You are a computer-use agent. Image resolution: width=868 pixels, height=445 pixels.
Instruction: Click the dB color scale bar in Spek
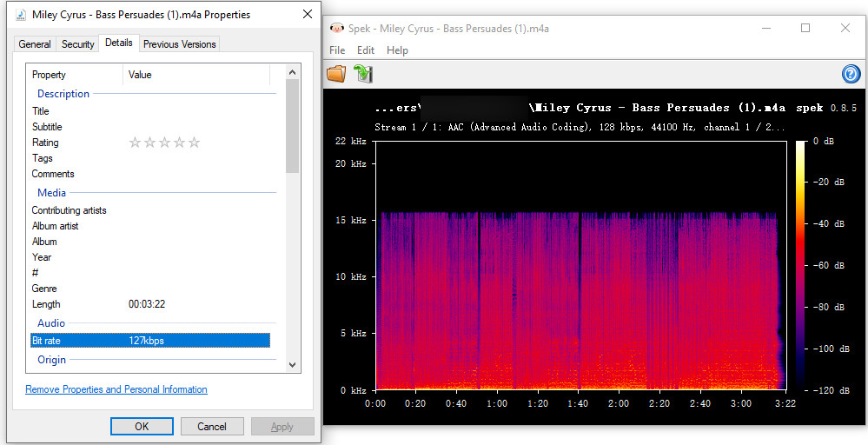[x=801, y=266]
